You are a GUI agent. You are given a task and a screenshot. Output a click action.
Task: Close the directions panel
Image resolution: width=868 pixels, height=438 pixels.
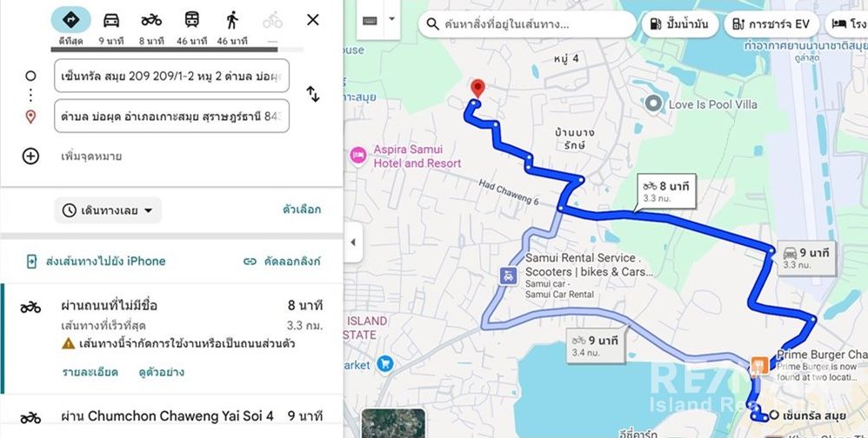pos(313,20)
